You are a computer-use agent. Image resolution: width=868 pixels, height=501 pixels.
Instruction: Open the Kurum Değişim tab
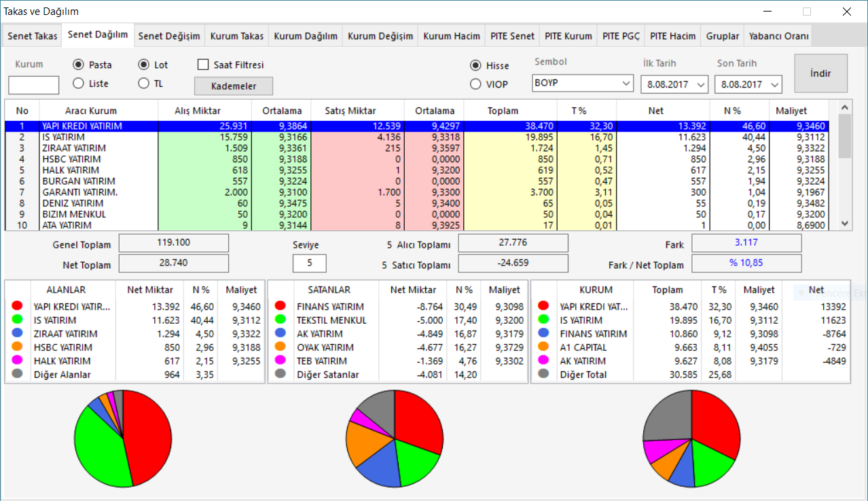pos(380,36)
